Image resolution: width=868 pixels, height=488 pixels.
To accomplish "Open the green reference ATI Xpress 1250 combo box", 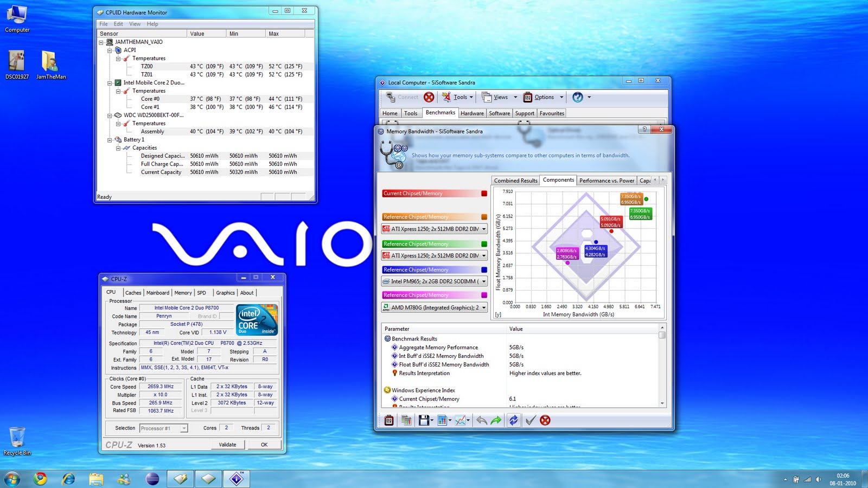I will 435,255.
